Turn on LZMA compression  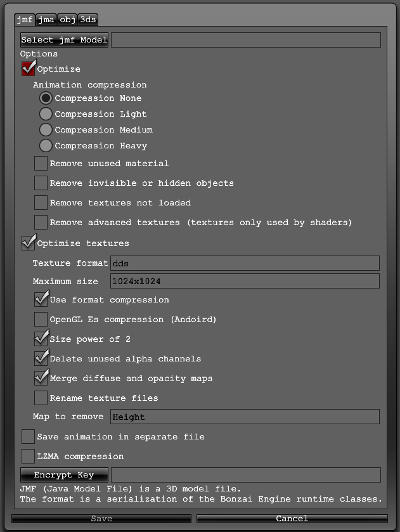[29, 456]
